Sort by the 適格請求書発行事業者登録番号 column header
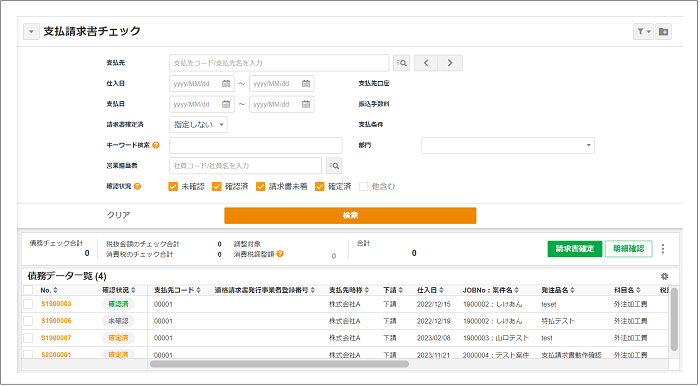Image resolution: width=700 pixels, height=386 pixels. [x=265, y=290]
